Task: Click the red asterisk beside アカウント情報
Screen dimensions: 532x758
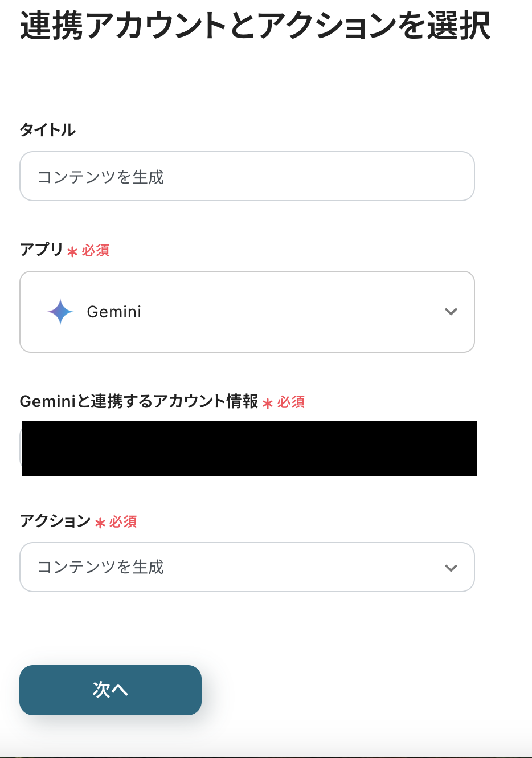Action: click(268, 404)
